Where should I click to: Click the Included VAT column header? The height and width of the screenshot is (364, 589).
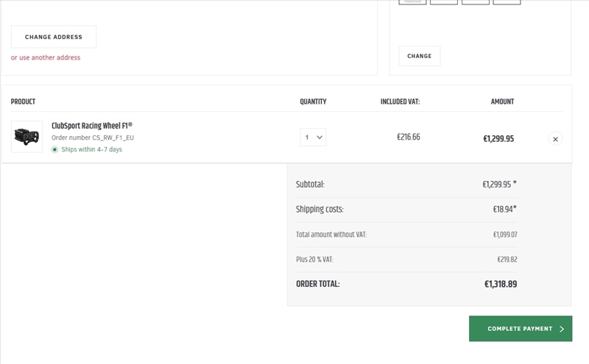click(x=400, y=101)
